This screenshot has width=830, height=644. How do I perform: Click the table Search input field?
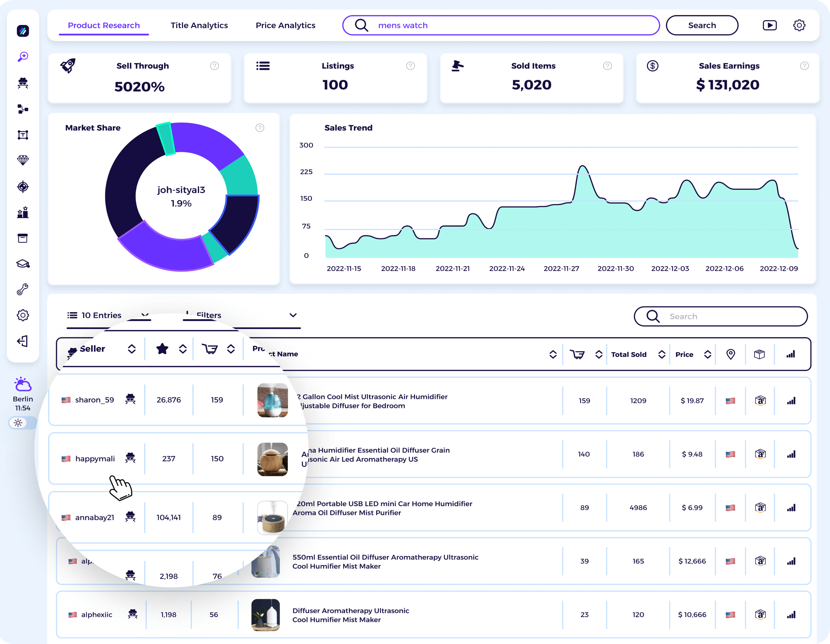[x=721, y=316]
